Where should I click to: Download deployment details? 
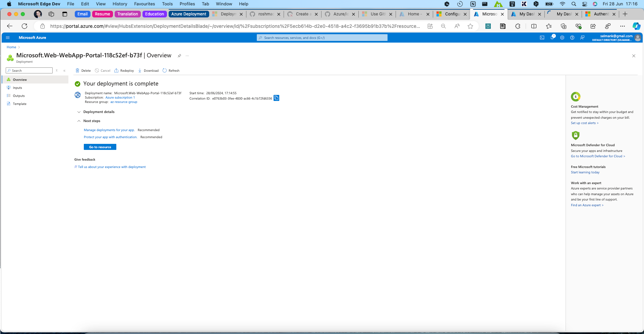pyautogui.click(x=148, y=71)
